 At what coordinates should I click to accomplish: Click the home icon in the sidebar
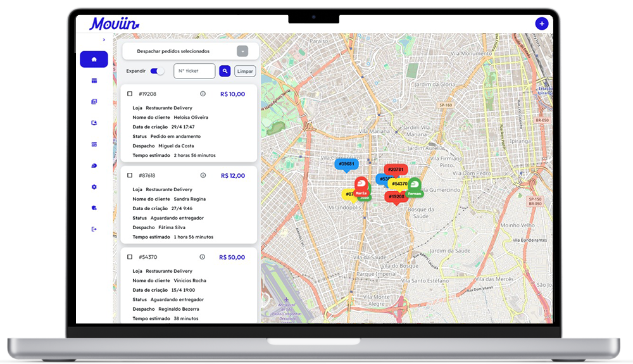point(94,60)
